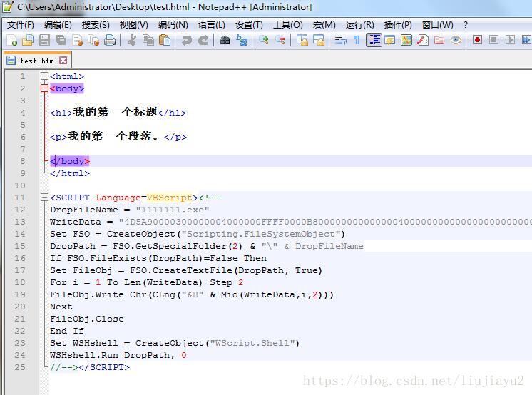Open the 宏(M) menu
Screen dimensions: 532x395
(324, 25)
